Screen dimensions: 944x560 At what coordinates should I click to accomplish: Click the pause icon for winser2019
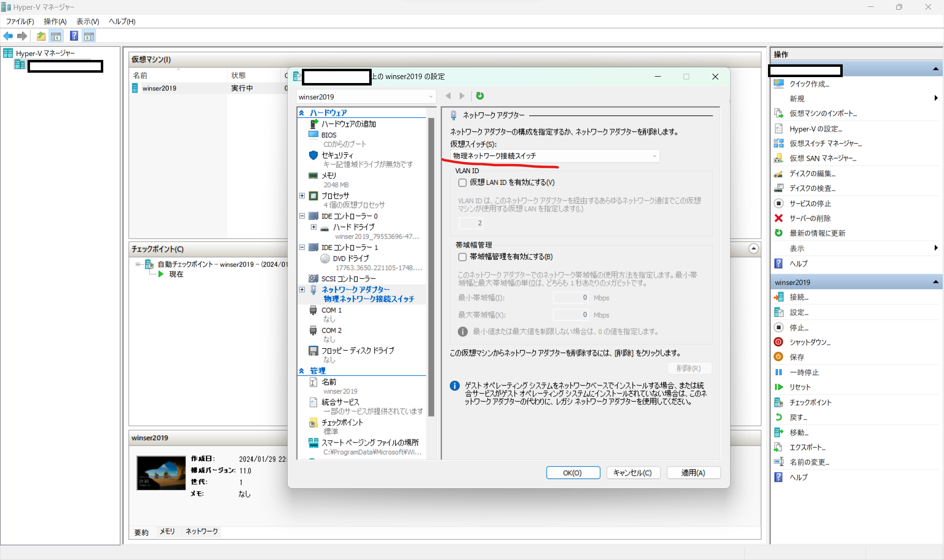[x=778, y=372]
